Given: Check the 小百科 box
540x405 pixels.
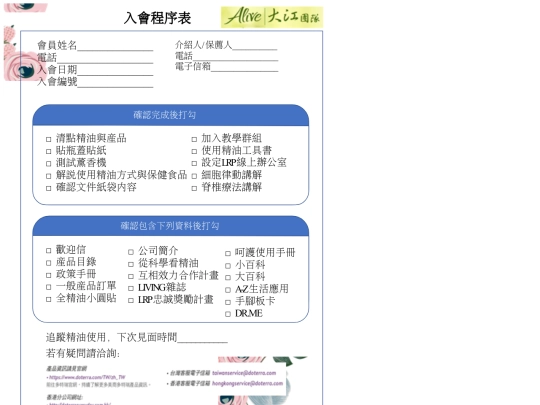Looking at the screenshot, I should pos(228,266).
